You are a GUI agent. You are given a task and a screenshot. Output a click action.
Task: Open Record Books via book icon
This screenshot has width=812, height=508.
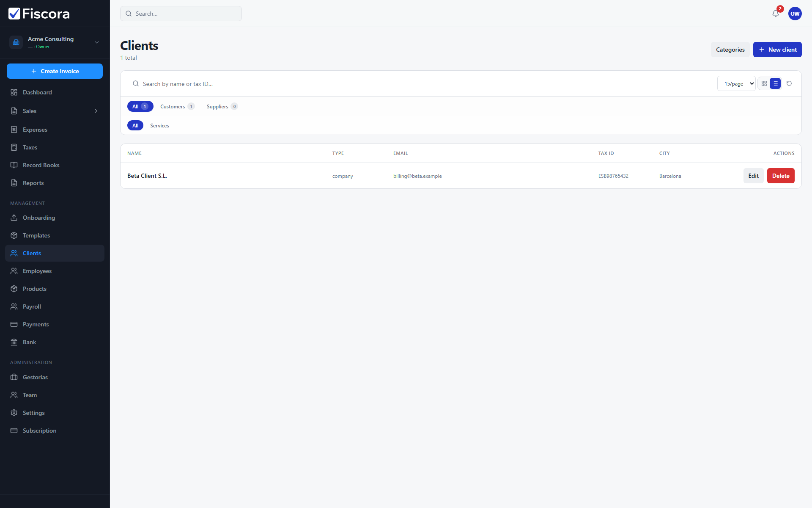coord(14,165)
